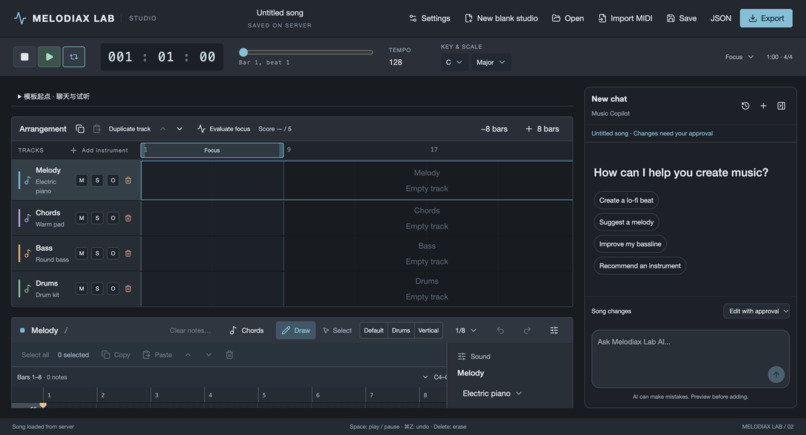The image size is (806, 435).
Task: Start a new chat with plus icon
Action: click(x=763, y=106)
